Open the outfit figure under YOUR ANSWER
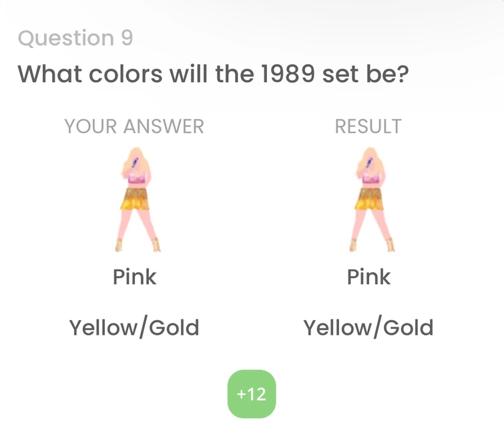 point(136,200)
